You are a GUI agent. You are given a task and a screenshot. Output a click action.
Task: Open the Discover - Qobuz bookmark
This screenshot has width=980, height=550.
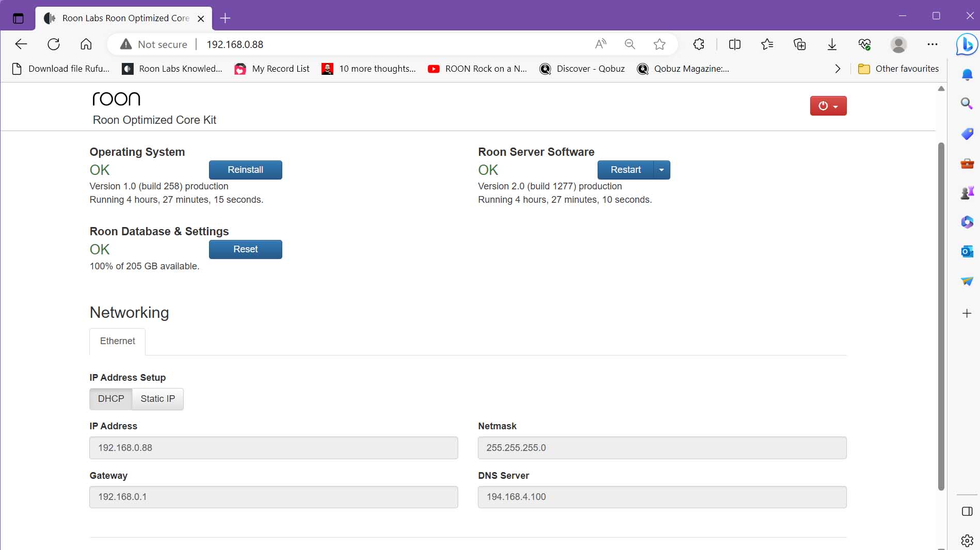(582, 69)
